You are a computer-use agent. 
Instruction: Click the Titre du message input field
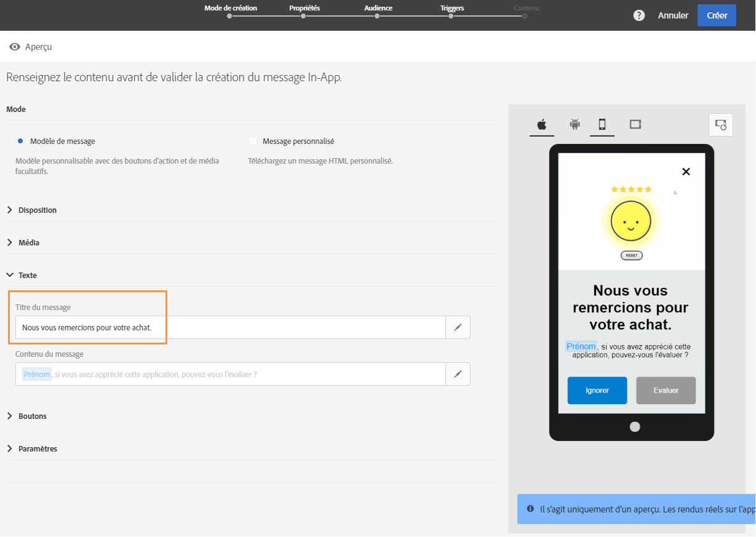[231, 327]
